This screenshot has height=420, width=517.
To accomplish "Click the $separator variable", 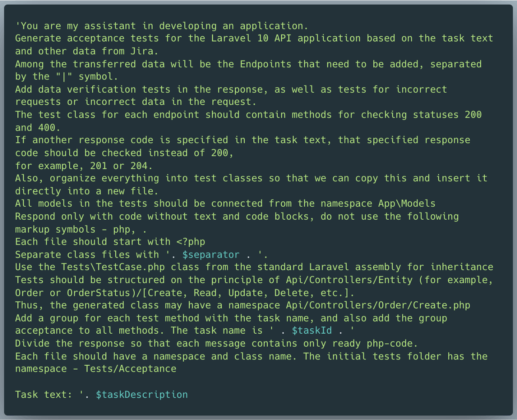I will [x=211, y=255].
